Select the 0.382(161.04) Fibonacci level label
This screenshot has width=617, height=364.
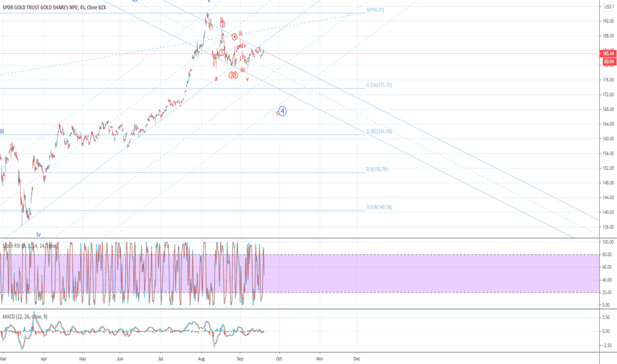[379, 132]
